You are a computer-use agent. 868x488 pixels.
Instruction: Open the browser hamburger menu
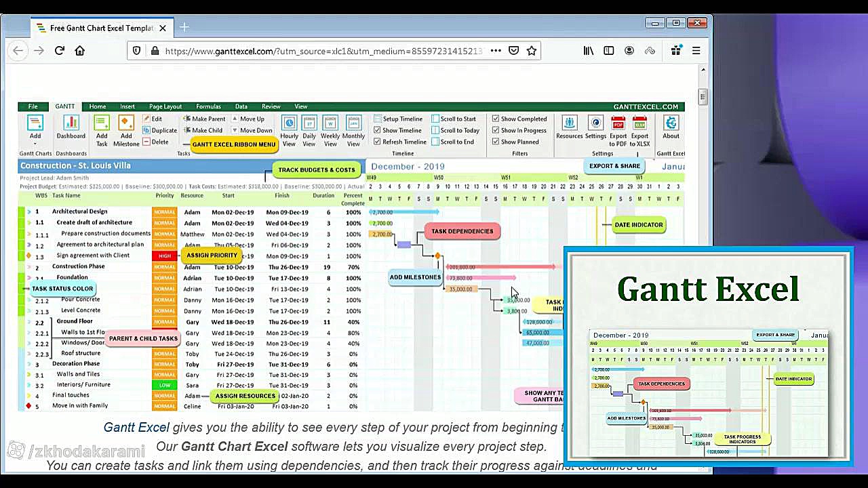pyautogui.click(x=696, y=51)
